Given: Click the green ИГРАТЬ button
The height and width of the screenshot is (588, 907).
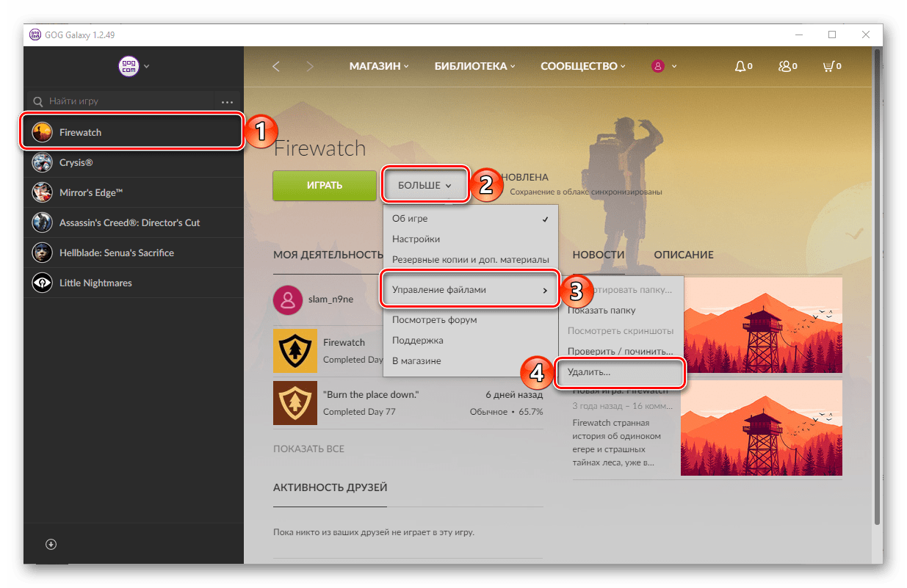Looking at the screenshot, I should click(x=325, y=185).
